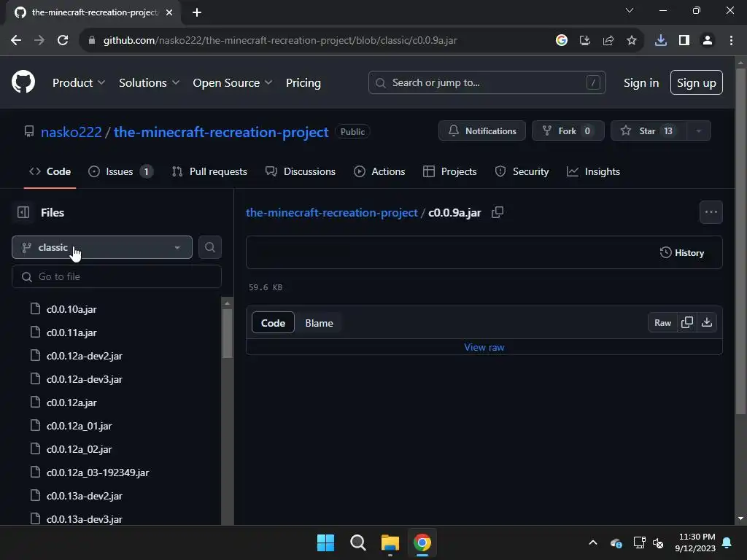The width and height of the screenshot is (747, 560).
Task: Install app icon in address bar
Action: [x=585, y=41]
